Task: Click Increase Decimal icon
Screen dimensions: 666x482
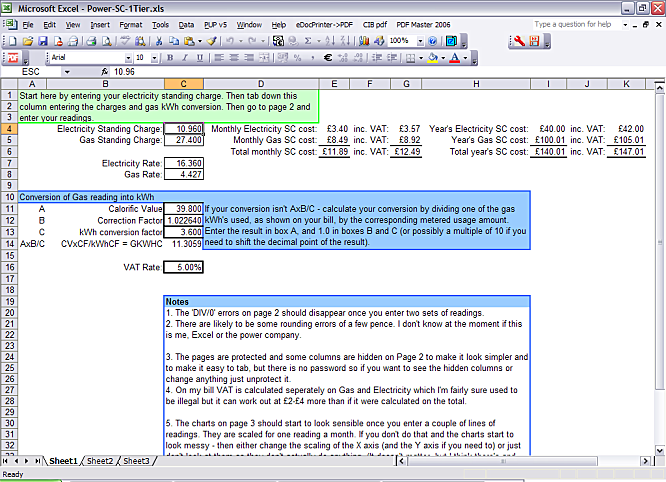Action: click(342, 57)
